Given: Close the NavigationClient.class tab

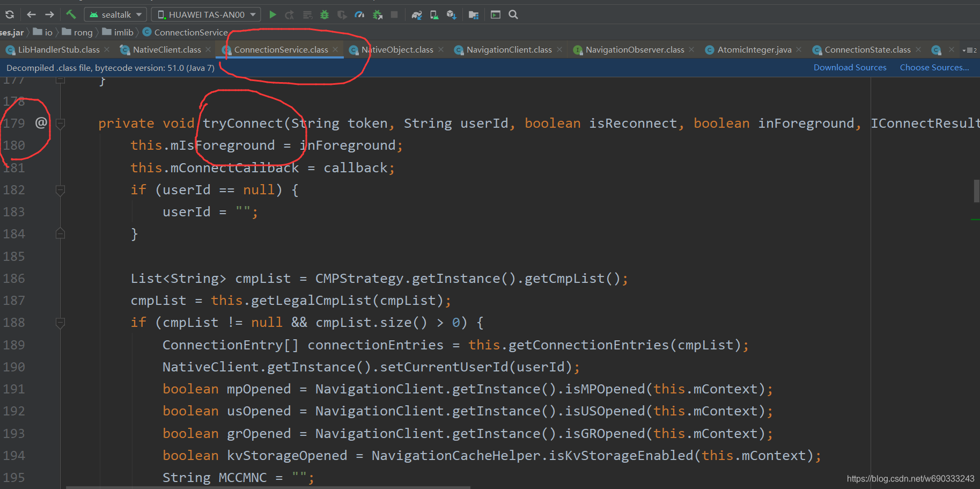Looking at the screenshot, I should pos(559,49).
